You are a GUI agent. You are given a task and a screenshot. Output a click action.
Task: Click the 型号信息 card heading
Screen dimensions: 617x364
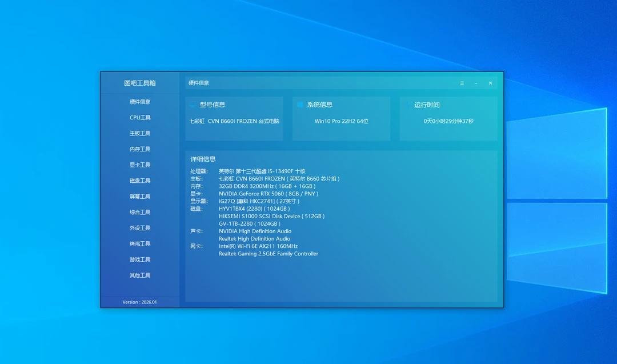(x=213, y=105)
